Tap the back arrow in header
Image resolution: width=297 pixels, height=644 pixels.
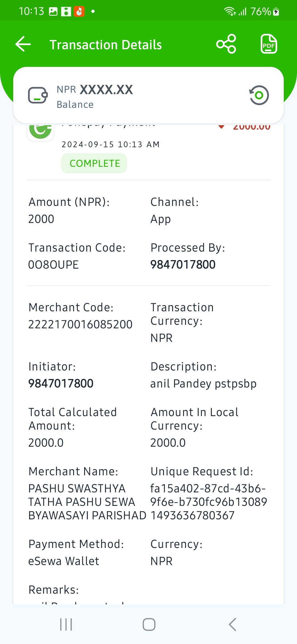click(23, 44)
